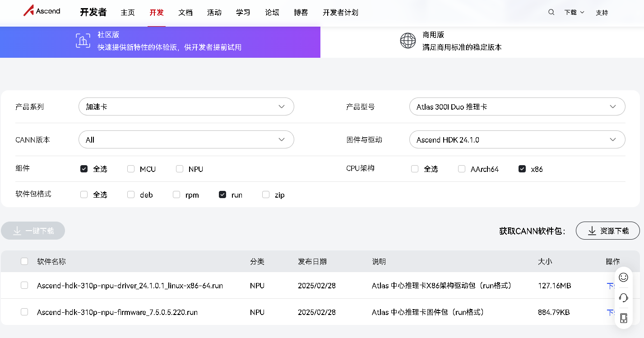Open the 博客 navigation item

[x=301, y=13]
